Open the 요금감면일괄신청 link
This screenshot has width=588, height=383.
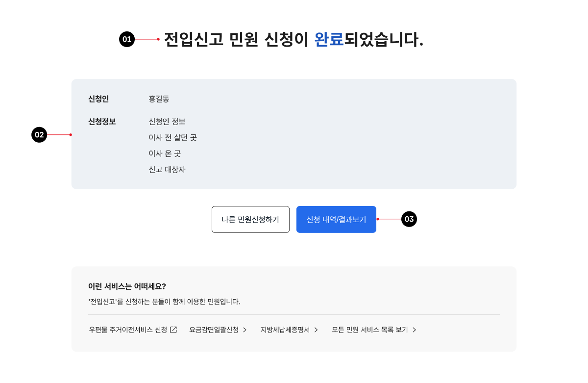pos(214,330)
